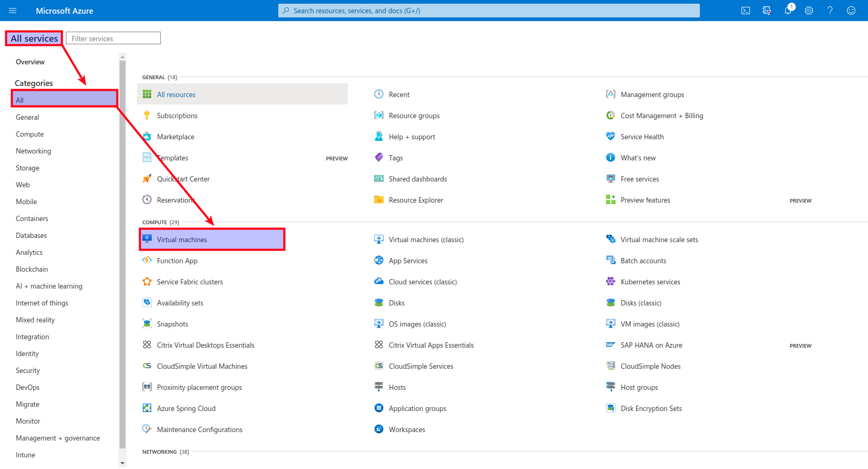This screenshot has height=469, width=868.
Task: Click the sidebar scroll down arrow
Action: pyautogui.click(x=122, y=463)
